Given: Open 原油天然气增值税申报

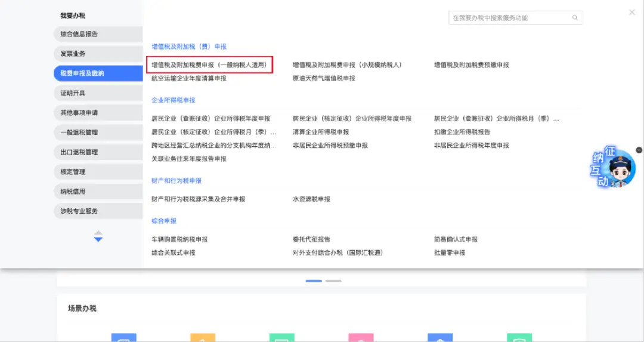Looking at the screenshot, I should (324, 78).
